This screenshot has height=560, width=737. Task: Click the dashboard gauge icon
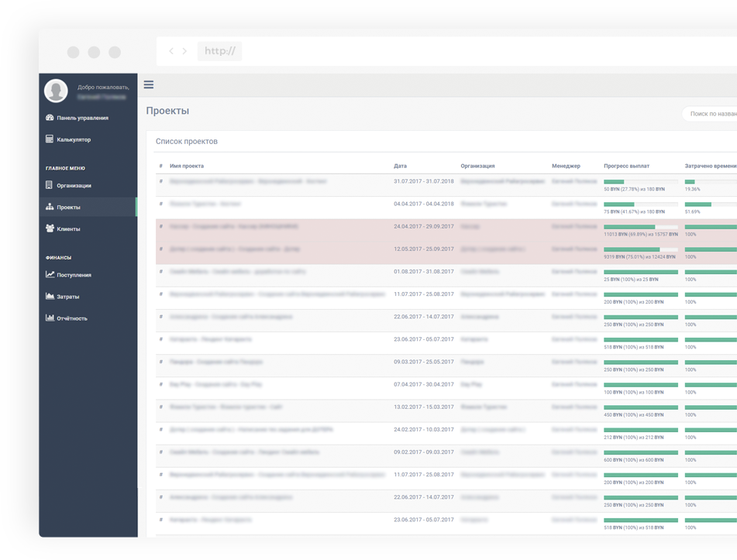click(x=50, y=118)
